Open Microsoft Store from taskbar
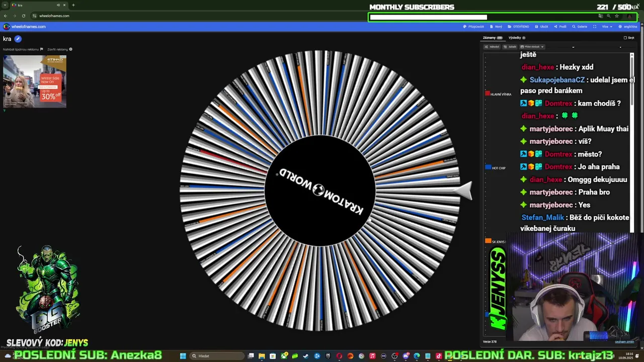 [x=273, y=356]
